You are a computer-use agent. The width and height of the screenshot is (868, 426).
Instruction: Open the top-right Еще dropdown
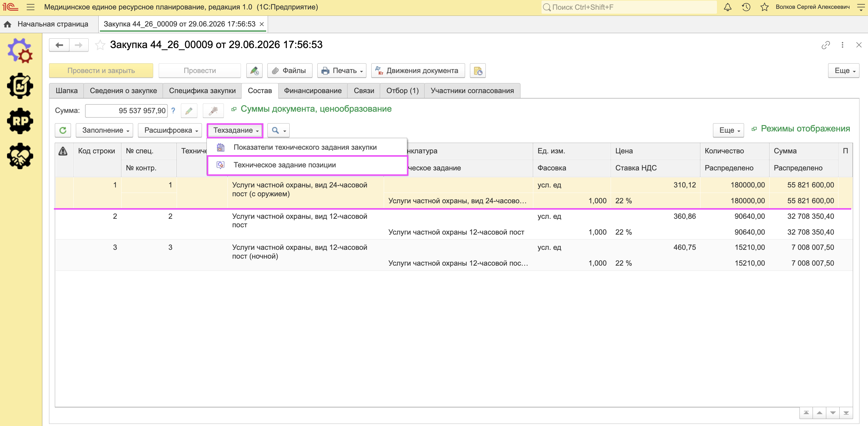[x=844, y=71]
